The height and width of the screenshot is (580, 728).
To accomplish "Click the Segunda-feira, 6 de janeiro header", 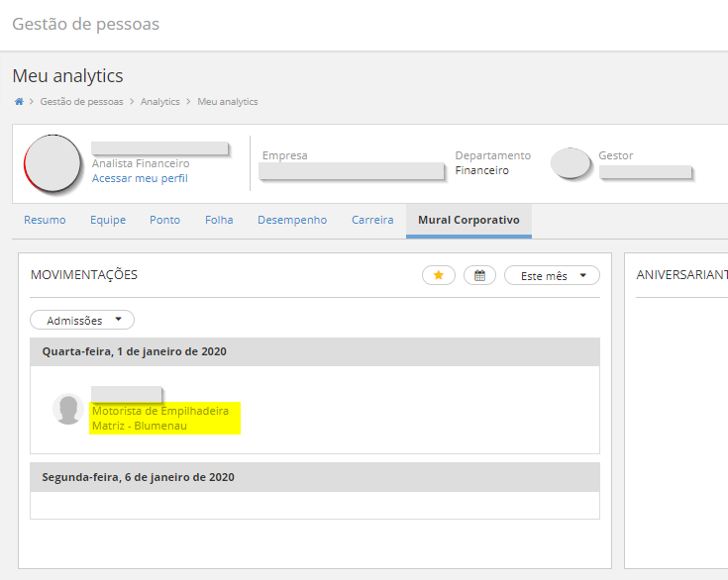I will (x=138, y=477).
